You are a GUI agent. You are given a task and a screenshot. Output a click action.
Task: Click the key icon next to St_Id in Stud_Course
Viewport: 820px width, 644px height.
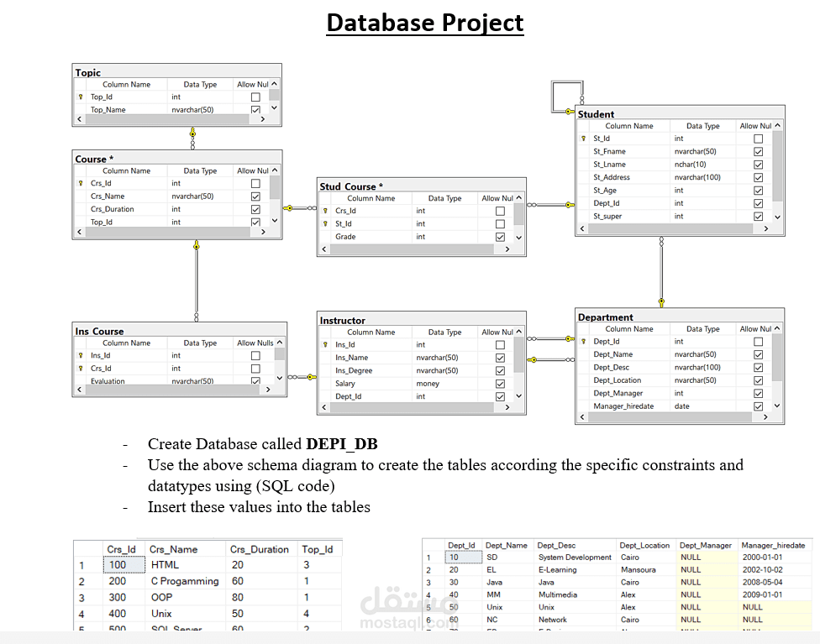(x=327, y=223)
